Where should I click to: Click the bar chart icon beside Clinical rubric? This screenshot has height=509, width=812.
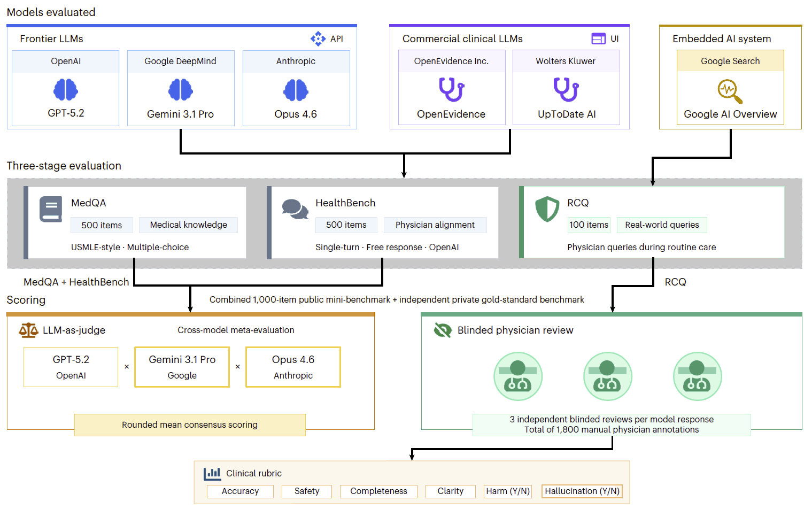coord(212,474)
